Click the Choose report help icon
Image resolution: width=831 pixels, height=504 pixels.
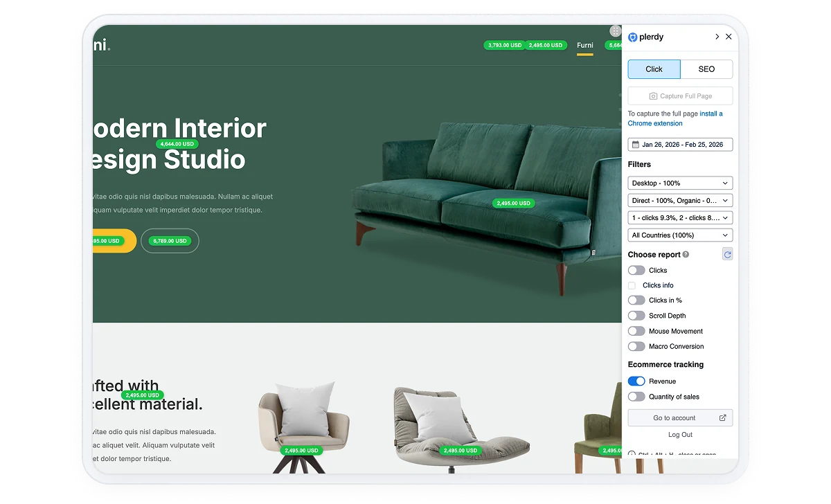(x=686, y=255)
